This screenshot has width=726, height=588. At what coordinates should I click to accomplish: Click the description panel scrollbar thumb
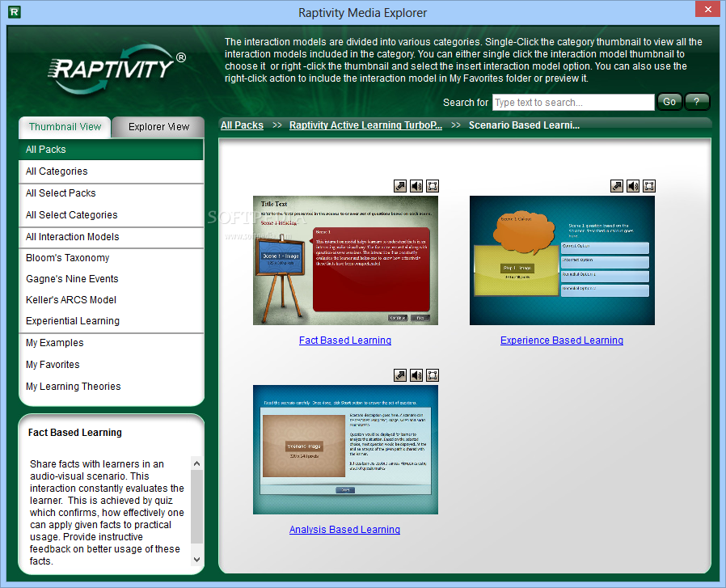pos(196,506)
